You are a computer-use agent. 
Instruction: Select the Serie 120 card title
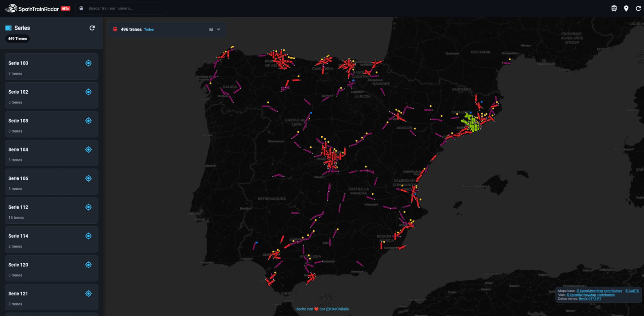(18, 265)
